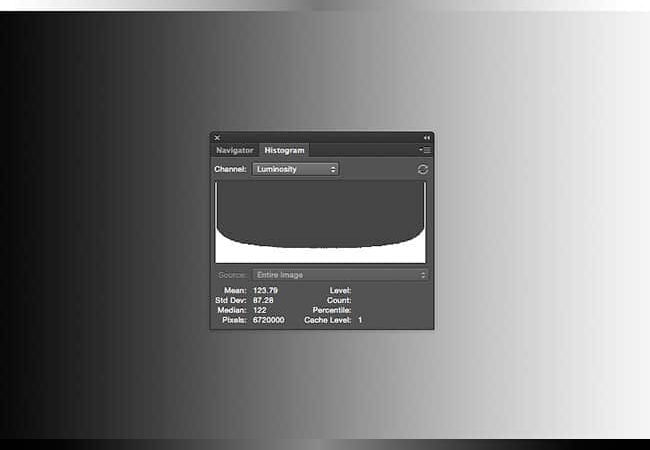The image size is (650, 450).
Task: Click the Percentile label
Action: [332, 310]
